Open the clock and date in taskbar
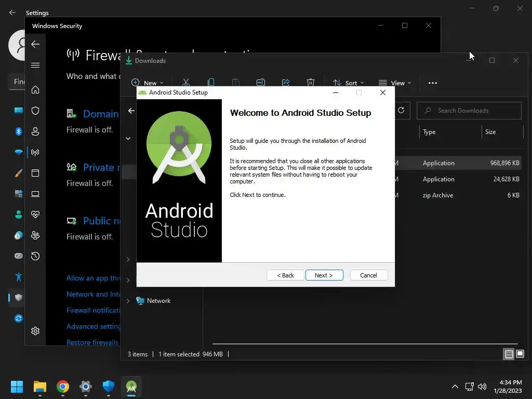 click(x=508, y=387)
